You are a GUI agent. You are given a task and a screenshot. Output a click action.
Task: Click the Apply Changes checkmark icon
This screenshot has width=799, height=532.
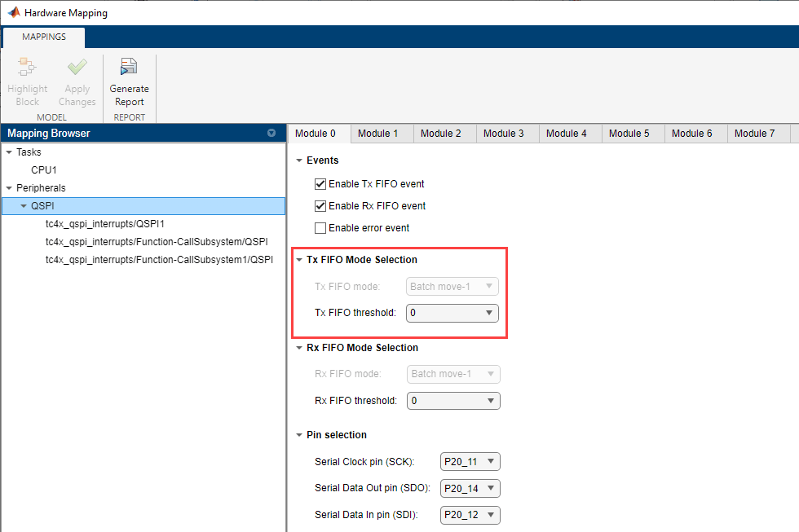click(x=77, y=68)
